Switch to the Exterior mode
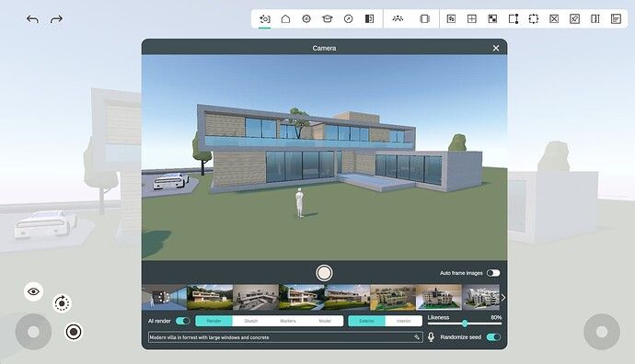 click(366, 321)
